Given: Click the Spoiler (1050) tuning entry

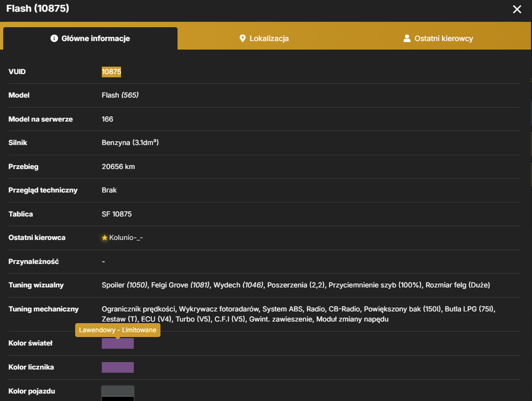Looking at the screenshot, I should (x=125, y=285).
